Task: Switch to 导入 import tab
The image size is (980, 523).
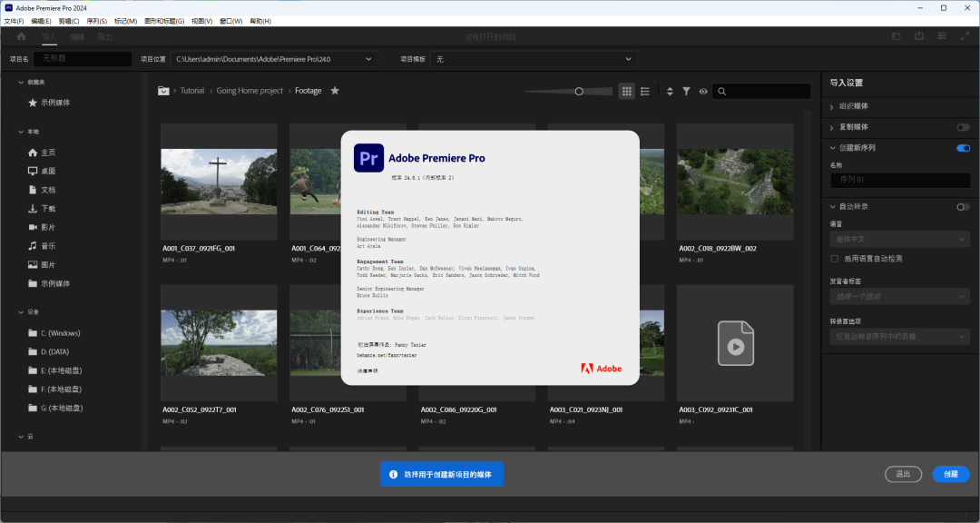Action: click(x=49, y=37)
